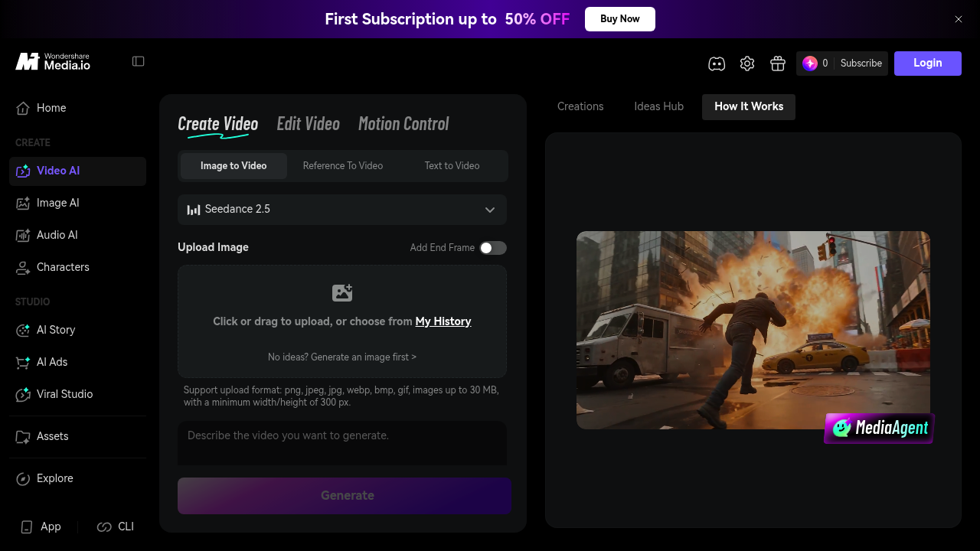Open Audio AI in sidebar
Image resolution: width=980 pixels, height=551 pixels.
coord(77,235)
